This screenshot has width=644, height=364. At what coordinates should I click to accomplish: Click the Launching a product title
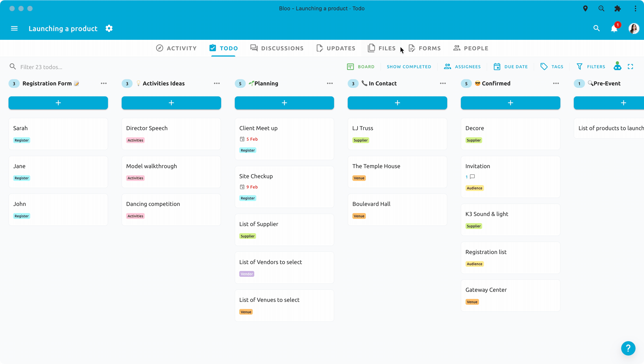coord(63,28)
